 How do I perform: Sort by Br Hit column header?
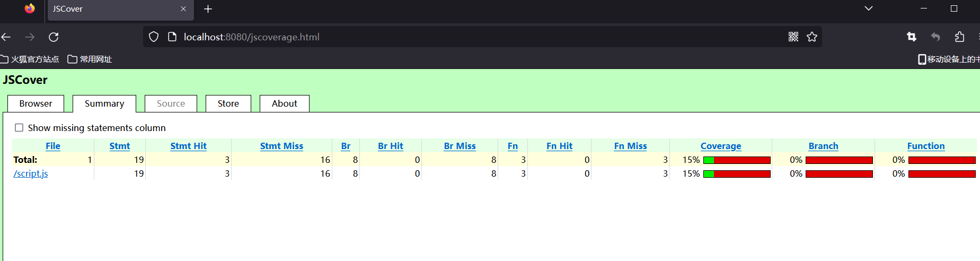point(391,146)
